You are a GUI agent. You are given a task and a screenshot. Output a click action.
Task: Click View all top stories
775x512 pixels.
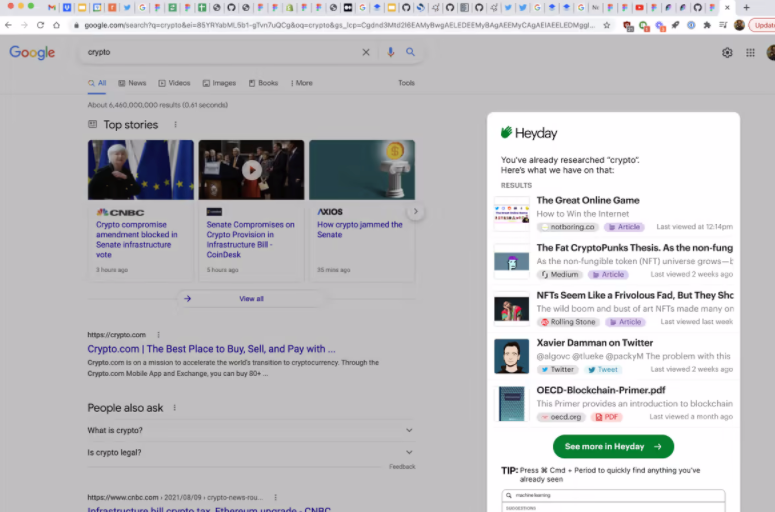tap(251, 299)
